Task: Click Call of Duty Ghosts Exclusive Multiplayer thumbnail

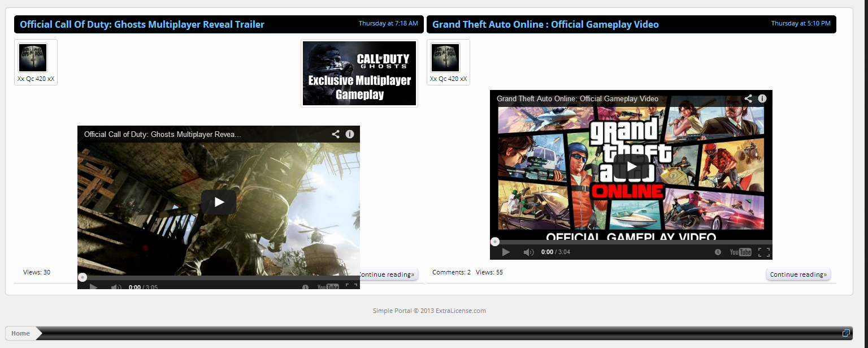Action: click(x=359, y=73)
